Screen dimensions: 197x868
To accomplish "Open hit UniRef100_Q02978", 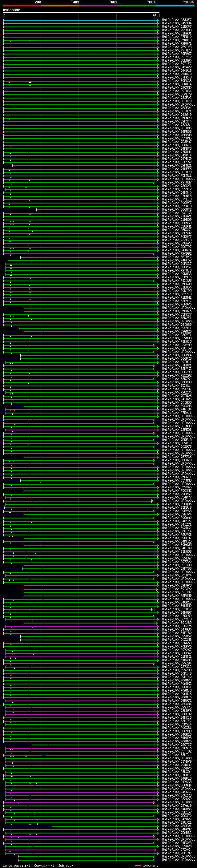I will tap(177, 447).
